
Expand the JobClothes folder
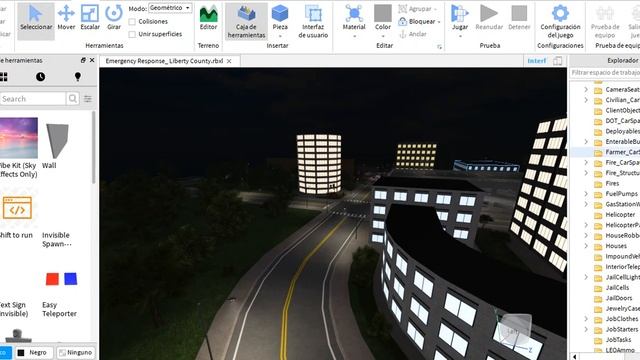pos(586,319)
